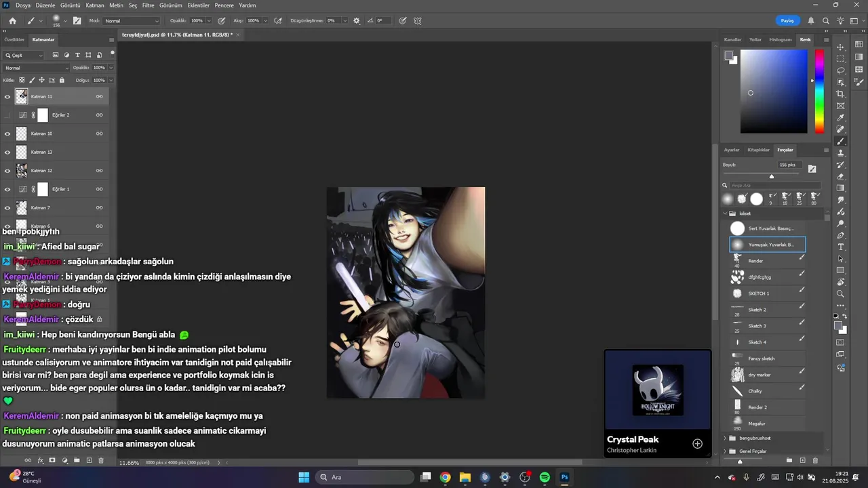Open the Katman menu

[95, 5]
